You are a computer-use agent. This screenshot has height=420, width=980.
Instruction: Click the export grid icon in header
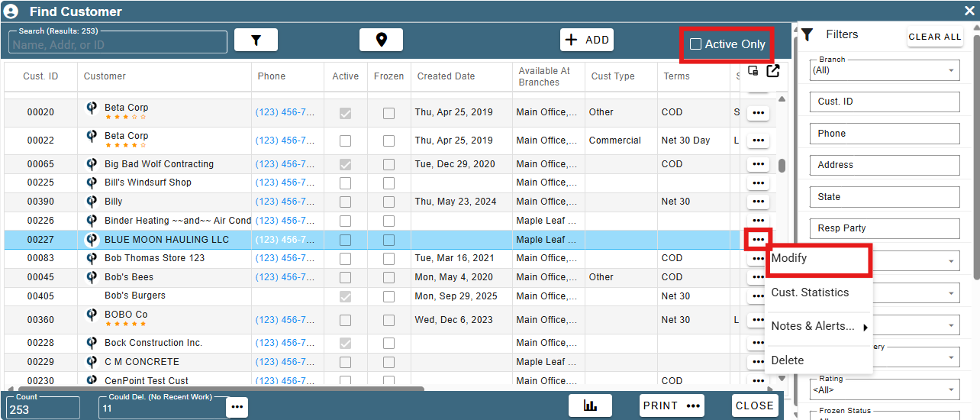[x=772, y=71]
